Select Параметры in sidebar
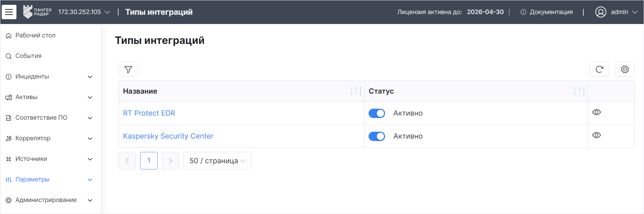The image size is (644, 214). tap(33, 179)
